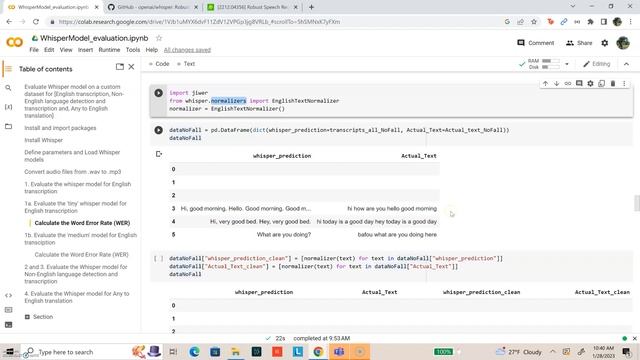Open the weather widget showing 27°F Cloudy
The width and height of the screenshot is (640, 360).
[519, 352]
